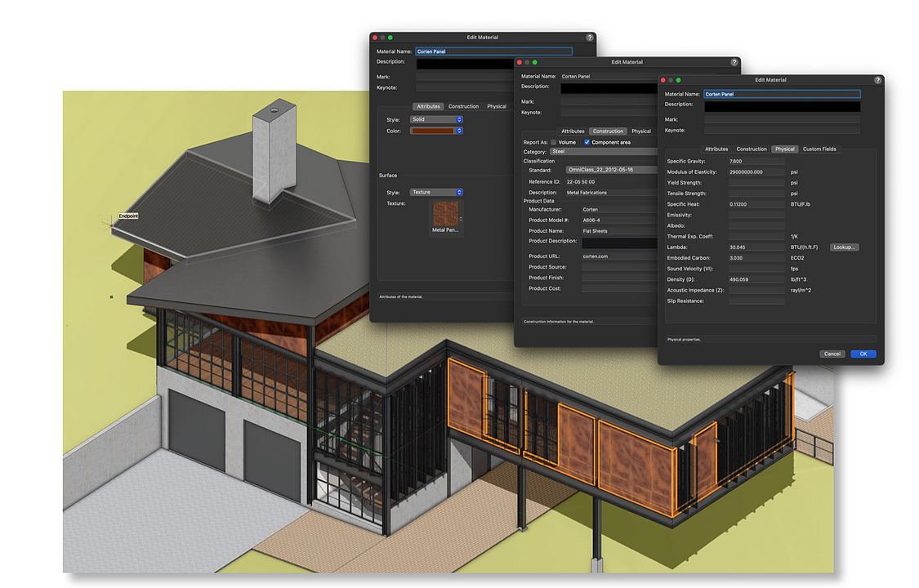
Task: Open the Color swatch dropdown
Action: pyautogui.click(x=436, y=130)
